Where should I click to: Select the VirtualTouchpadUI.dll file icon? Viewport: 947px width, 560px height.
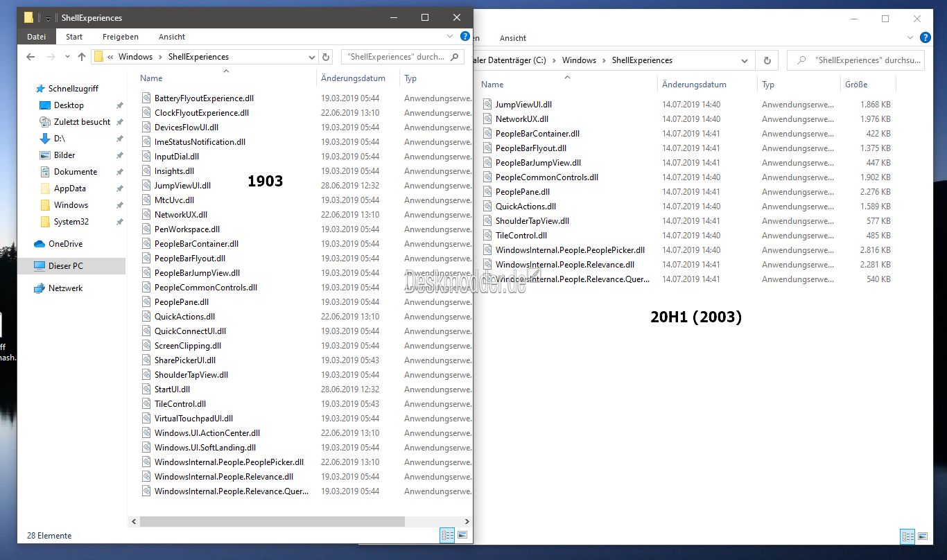tap(146, 419)
